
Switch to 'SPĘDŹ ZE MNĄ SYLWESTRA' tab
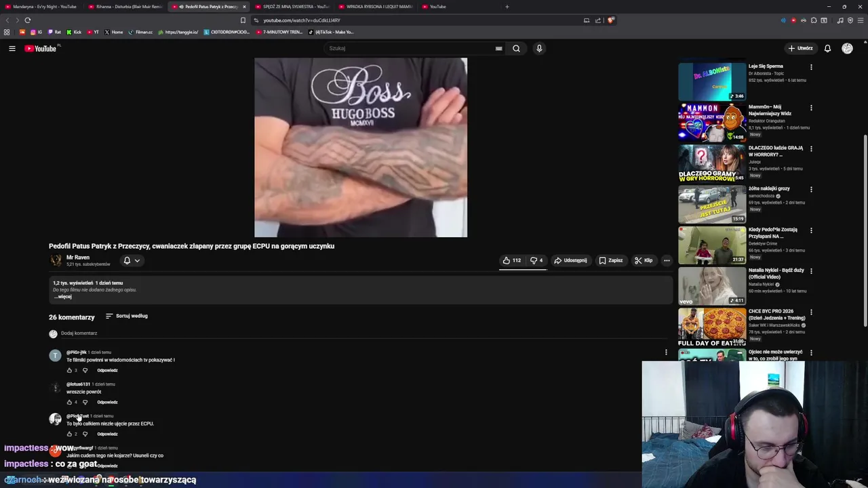(293, 7)
